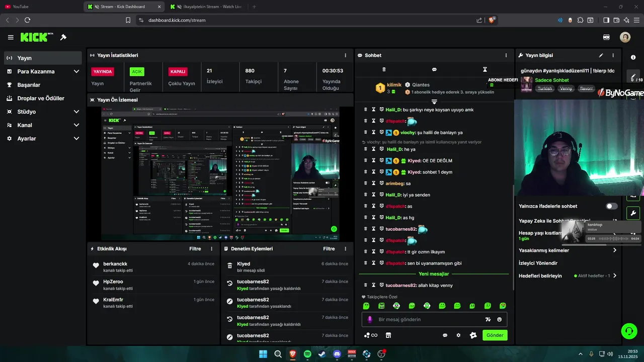Click the microphone icon in message box

pos(370,319)
